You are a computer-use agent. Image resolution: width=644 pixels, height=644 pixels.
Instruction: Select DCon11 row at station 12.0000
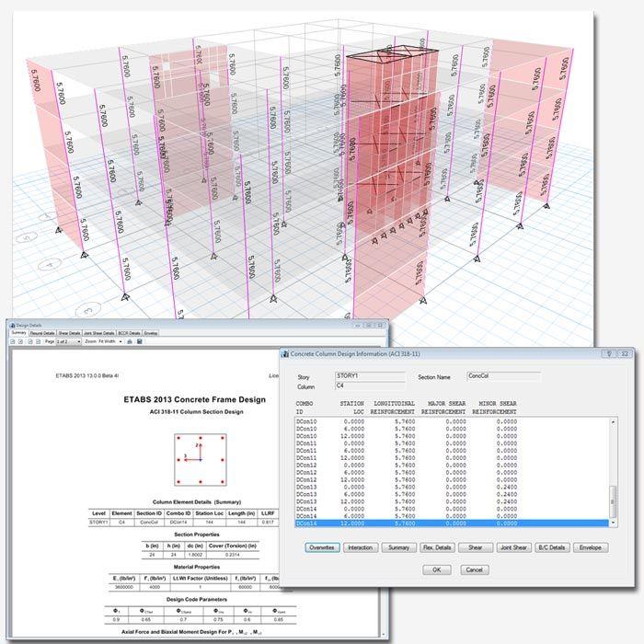(452, 458)
